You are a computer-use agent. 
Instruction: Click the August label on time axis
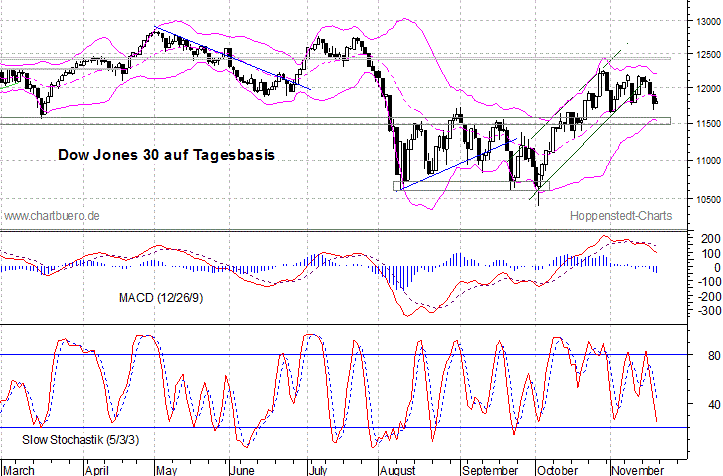(397, 470)
